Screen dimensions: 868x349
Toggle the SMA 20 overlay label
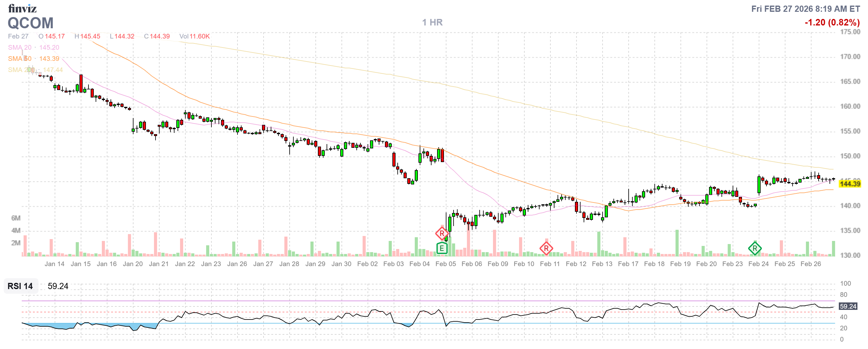(20, 48)
